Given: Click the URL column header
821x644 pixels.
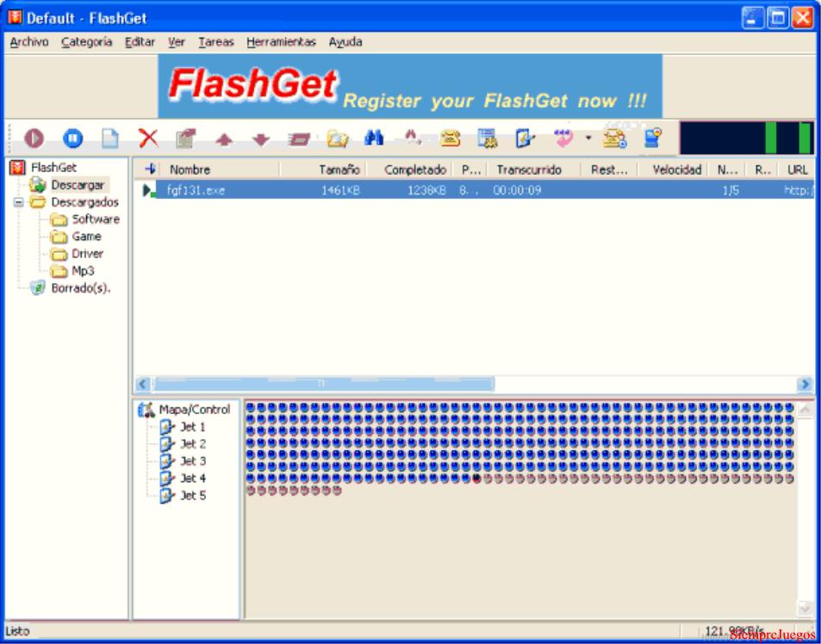Looking at the screenshot, I should pyautogui.click(x=798, y=170).
